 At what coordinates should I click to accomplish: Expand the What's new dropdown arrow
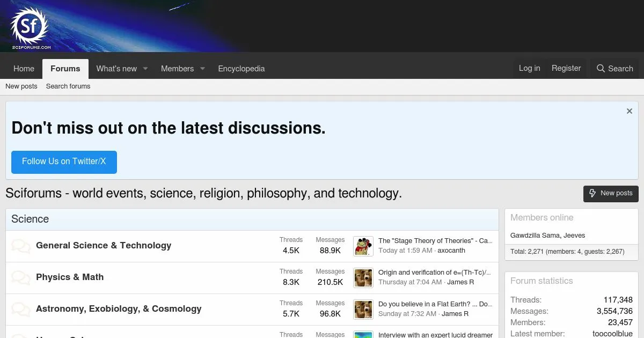(145, 69)
